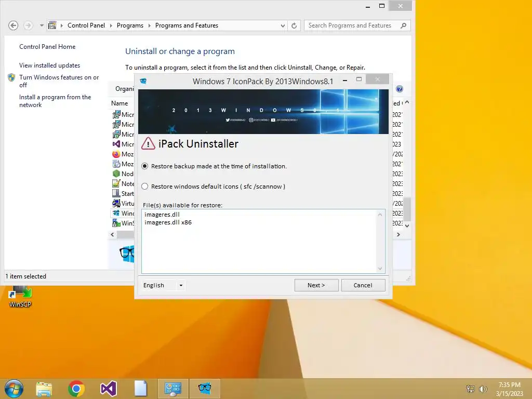Switch to IconPack glasses taskbar button

tap(205, 389)
